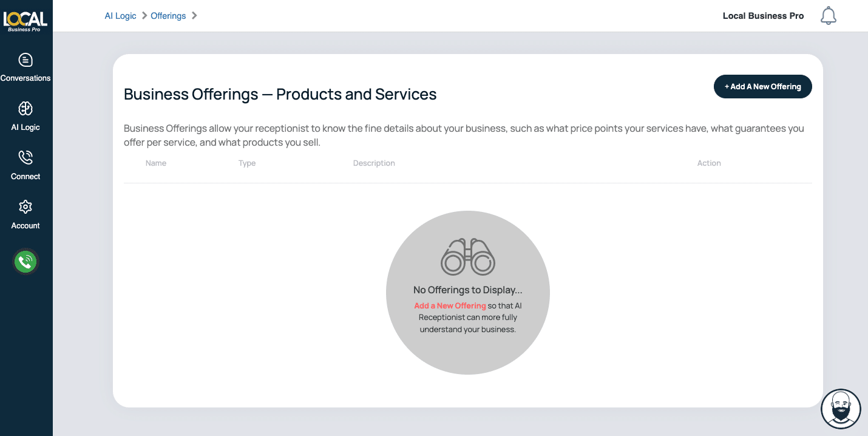This screenshot has height=436, width=868.
Task: Click the Action column header
Action: click(x=709, y=163)
